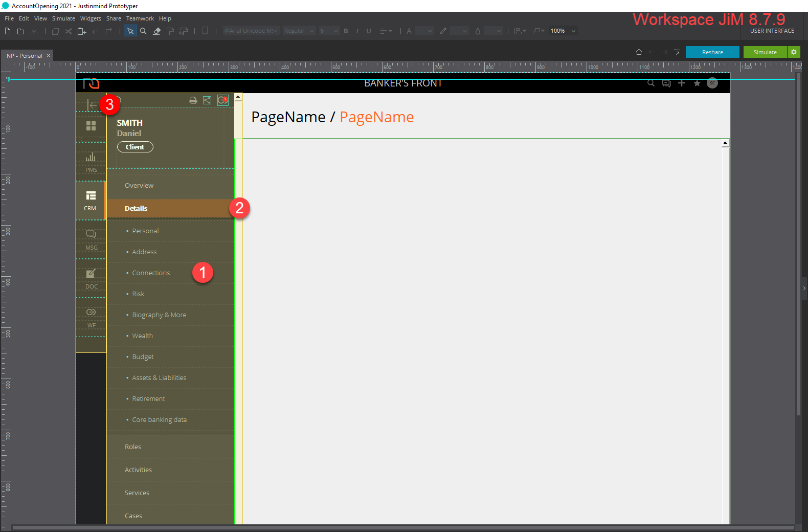Click the simulation settings gear icon

[x=794, y=52]
